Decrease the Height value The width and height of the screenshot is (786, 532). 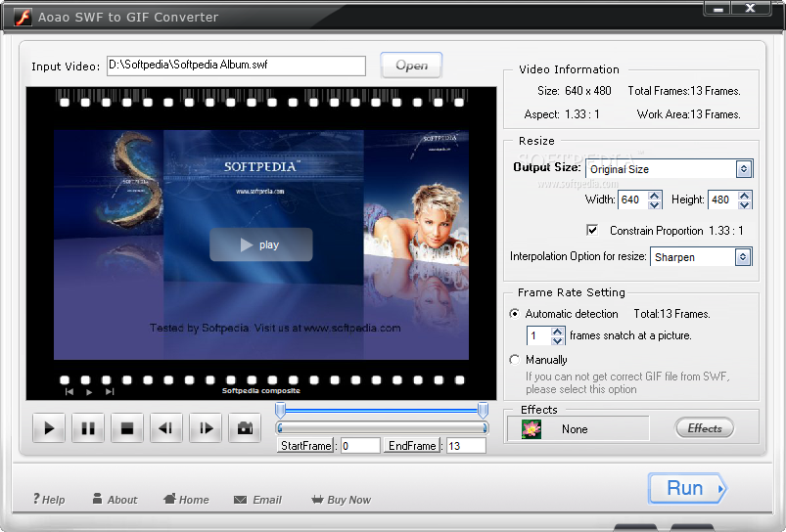[x=744, y=204]
